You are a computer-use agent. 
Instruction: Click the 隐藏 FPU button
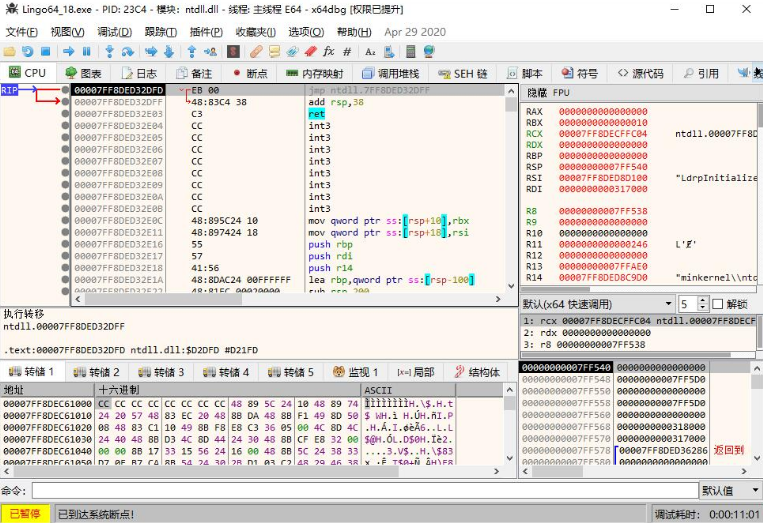pos(549,92)
